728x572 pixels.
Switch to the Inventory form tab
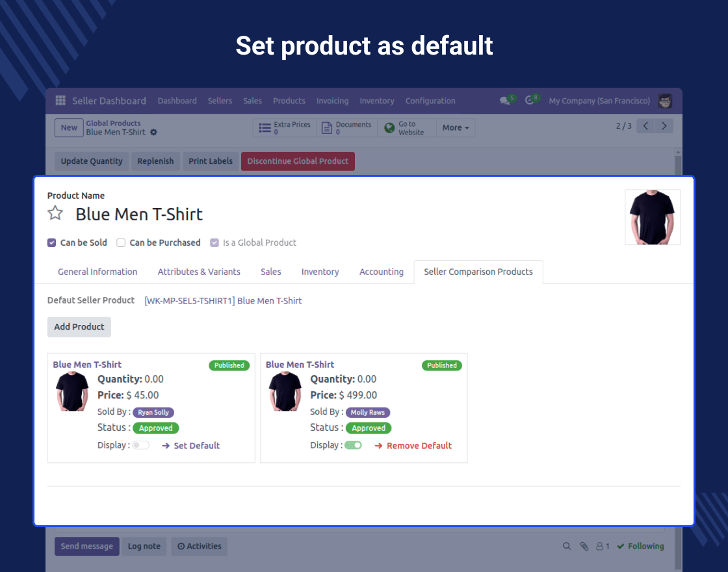point(320,272)
